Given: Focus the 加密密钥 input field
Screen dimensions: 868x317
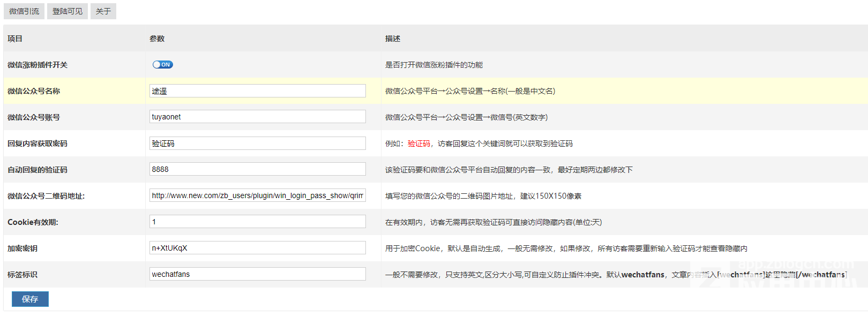Looking at the screenshot, I should [x=258, y=248].
